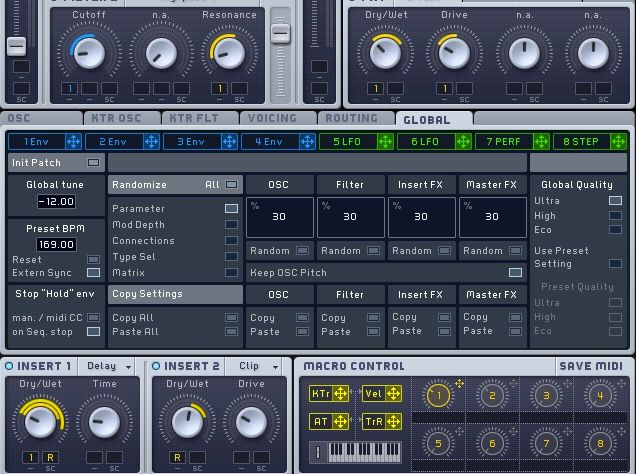
Task: Click the SAVE MIDI button
Action: tap(590, 366)
